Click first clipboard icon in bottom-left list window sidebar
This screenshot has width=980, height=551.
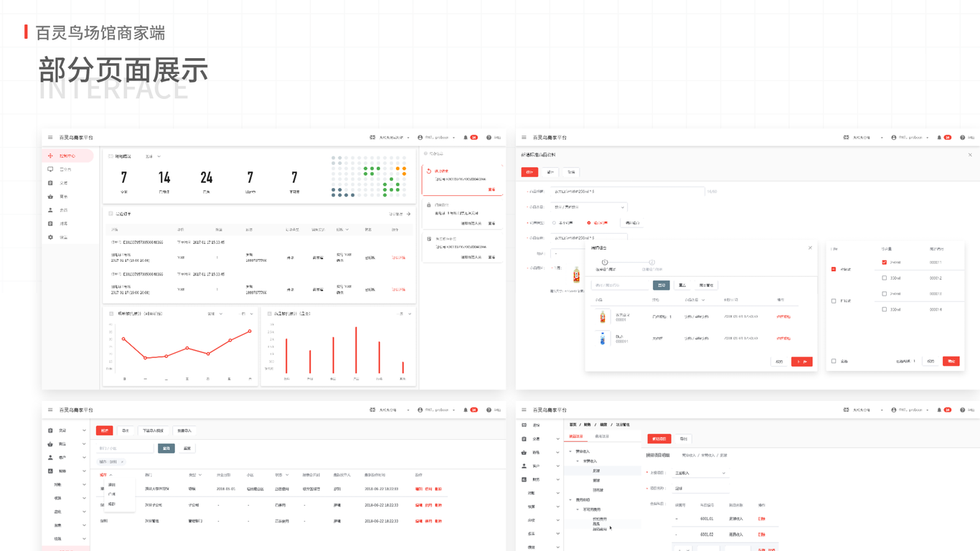50,430
